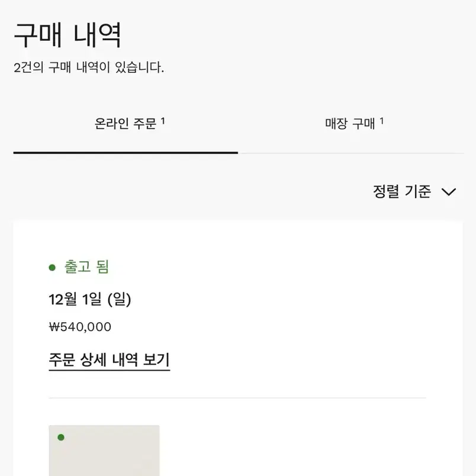This screenshot has width=476, height=476.
Task: Click the green status dot beside 출고 됨
Action: 52,268
